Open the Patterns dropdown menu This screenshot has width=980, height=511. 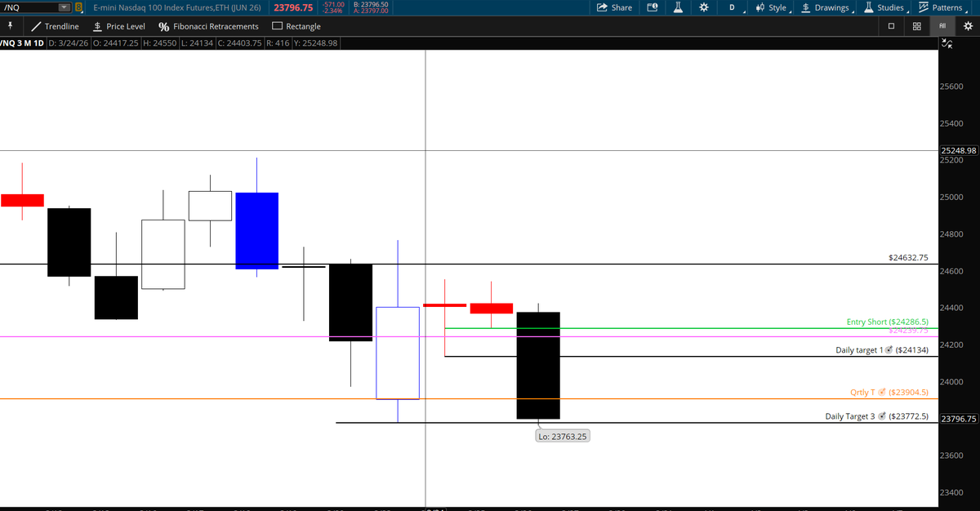945,7
